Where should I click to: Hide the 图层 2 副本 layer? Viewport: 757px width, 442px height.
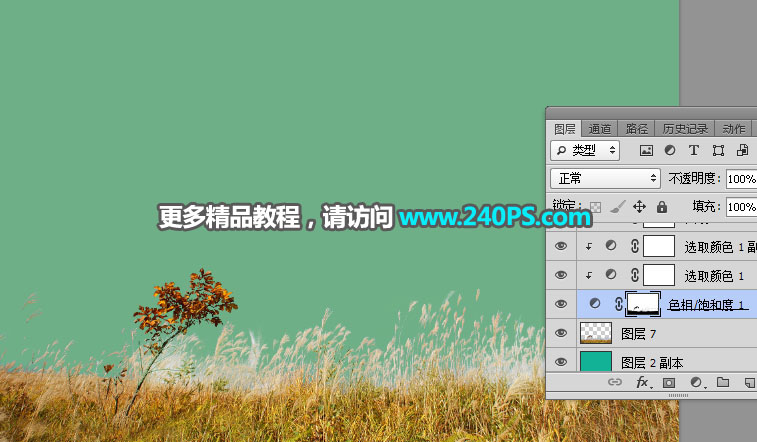pos(561,362)
